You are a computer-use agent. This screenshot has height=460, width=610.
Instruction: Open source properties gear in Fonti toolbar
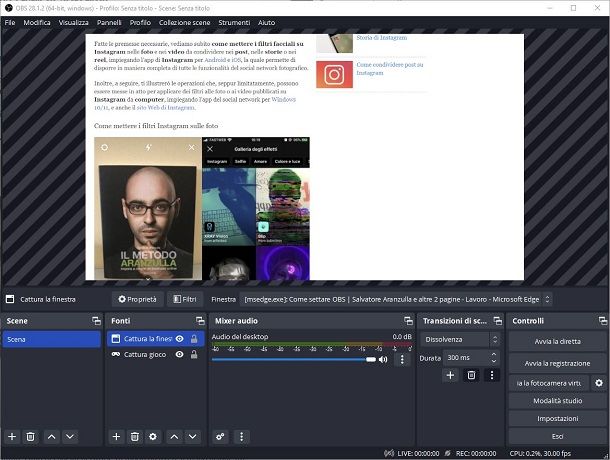[153, 437]
